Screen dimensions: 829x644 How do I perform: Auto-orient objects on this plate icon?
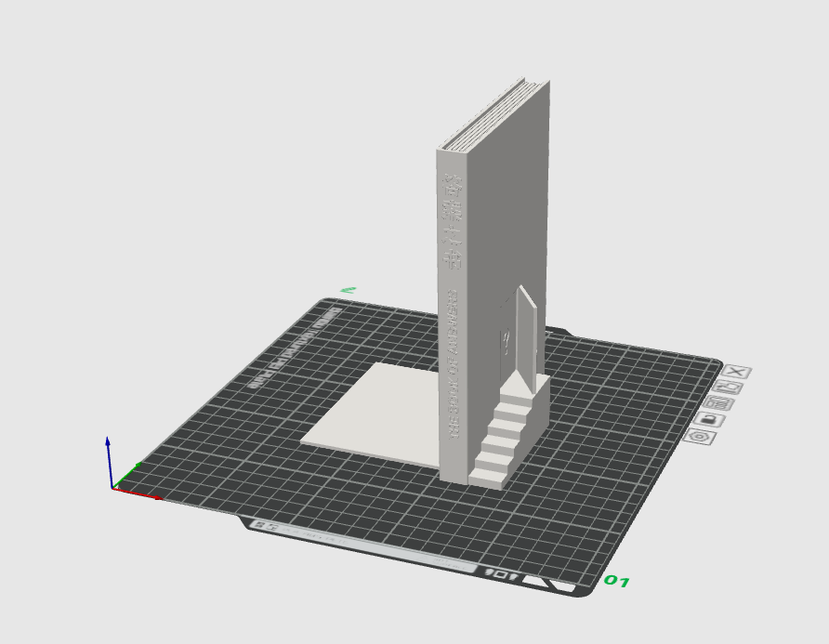pos(728,388)
